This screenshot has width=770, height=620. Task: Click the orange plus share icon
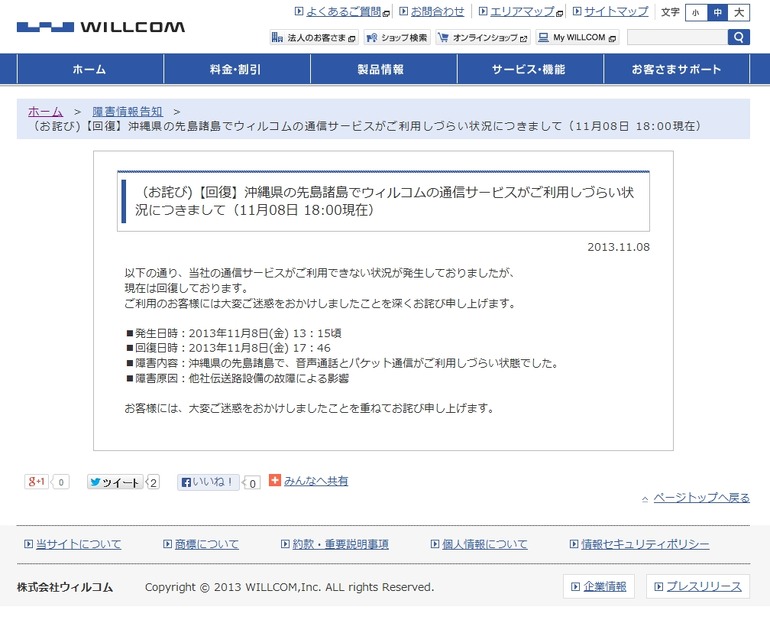pos(275,480)
